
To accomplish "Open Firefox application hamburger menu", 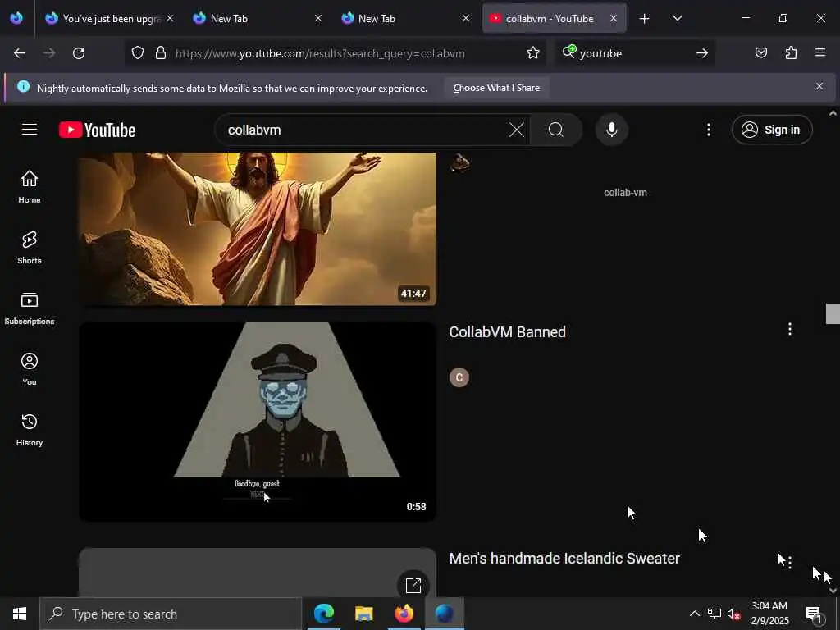I will [x=820, y=53].
